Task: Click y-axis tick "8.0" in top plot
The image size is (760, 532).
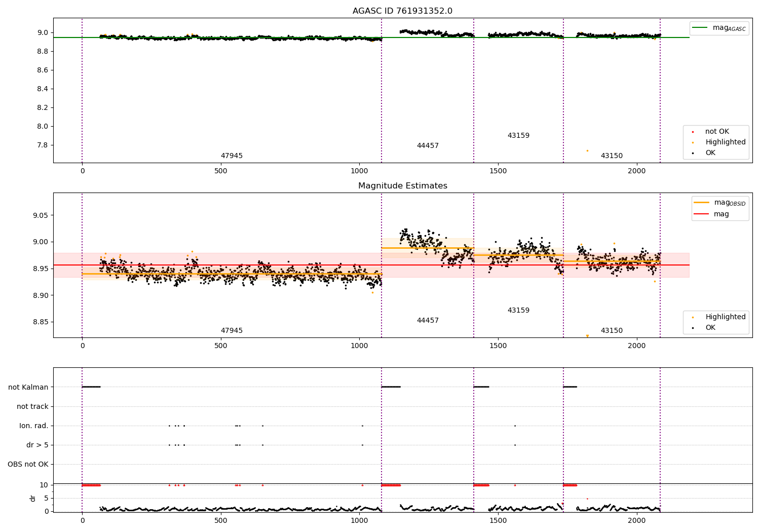Action: 42,127
